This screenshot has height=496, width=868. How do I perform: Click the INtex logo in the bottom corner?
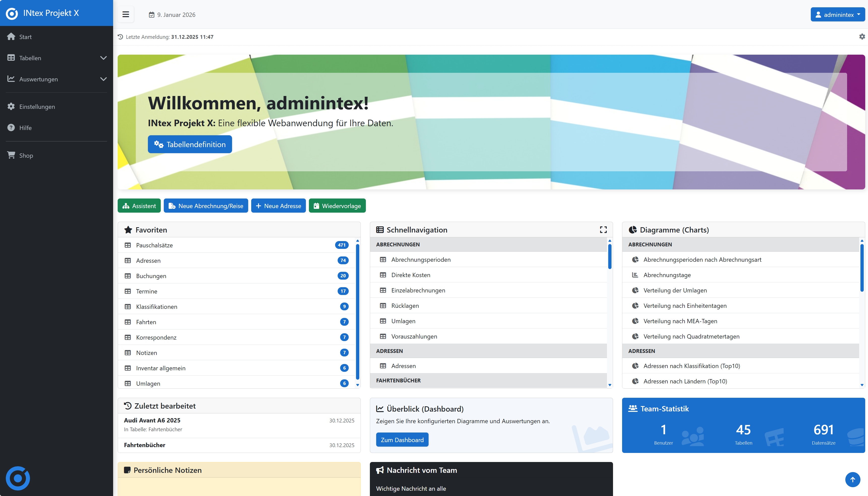click(x=18, y=478)
